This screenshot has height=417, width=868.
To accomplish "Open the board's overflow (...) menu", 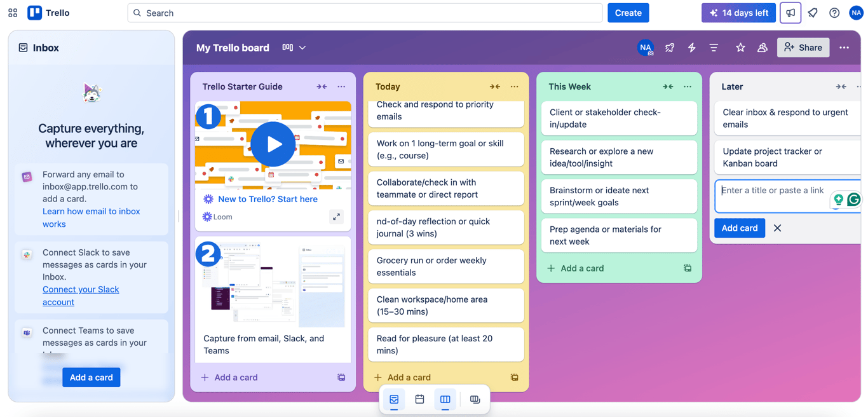I will pyautogui.click(x=844, y=48).
